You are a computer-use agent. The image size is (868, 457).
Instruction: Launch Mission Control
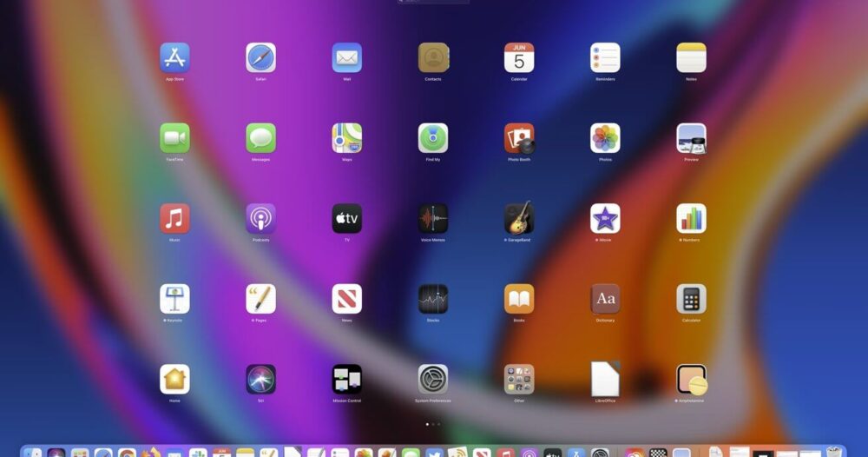[x=346, y=379]
